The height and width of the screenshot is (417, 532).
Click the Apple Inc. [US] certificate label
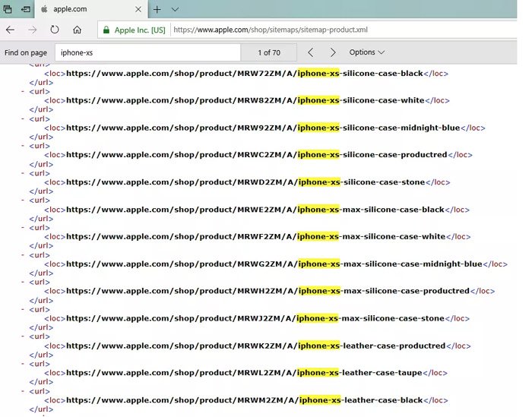tap(140, 30)
